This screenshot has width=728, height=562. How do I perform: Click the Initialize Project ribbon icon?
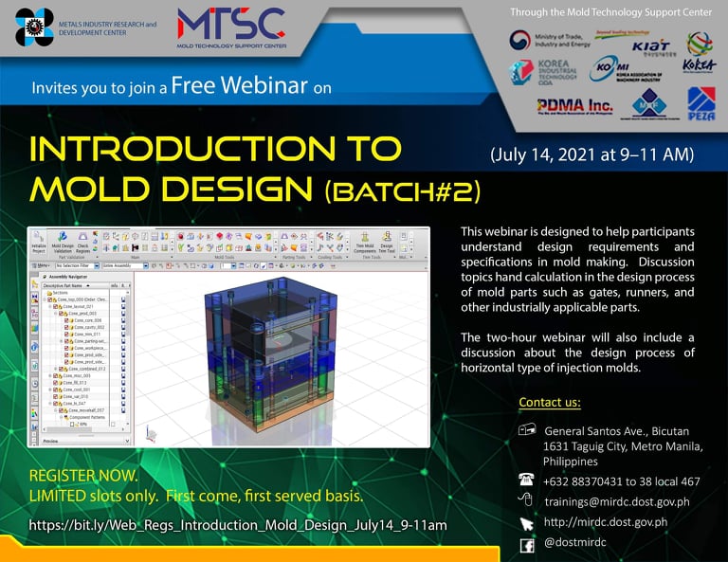click(38, 242)
